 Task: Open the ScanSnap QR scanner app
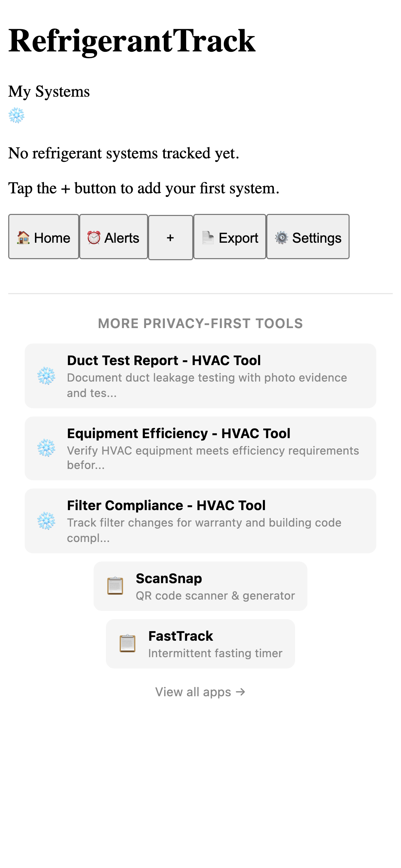tap(200, 586)
